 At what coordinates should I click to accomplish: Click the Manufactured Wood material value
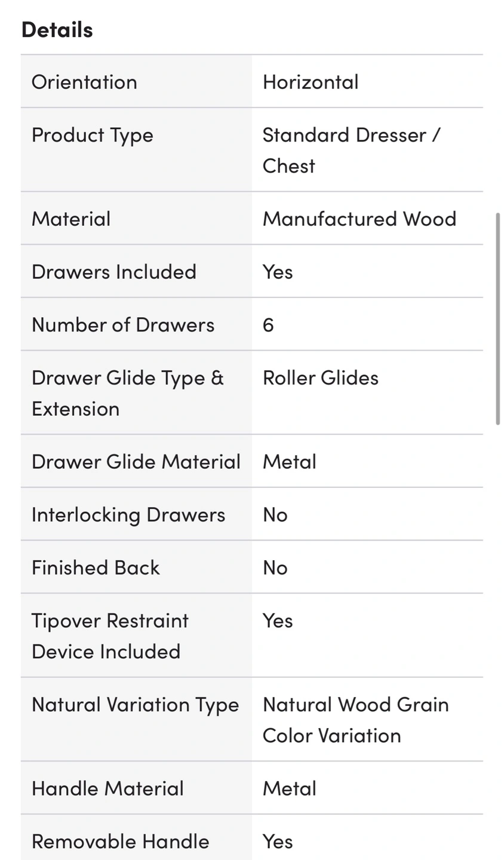(359, 219)
